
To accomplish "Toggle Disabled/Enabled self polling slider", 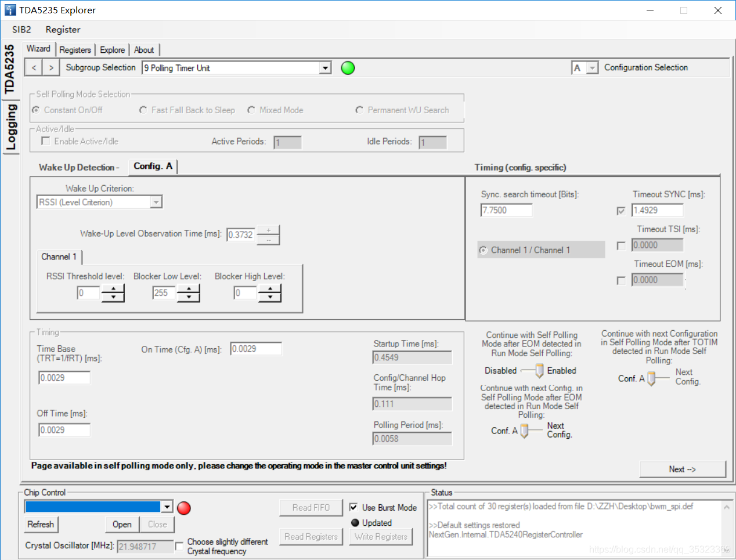I will point(539,371).
